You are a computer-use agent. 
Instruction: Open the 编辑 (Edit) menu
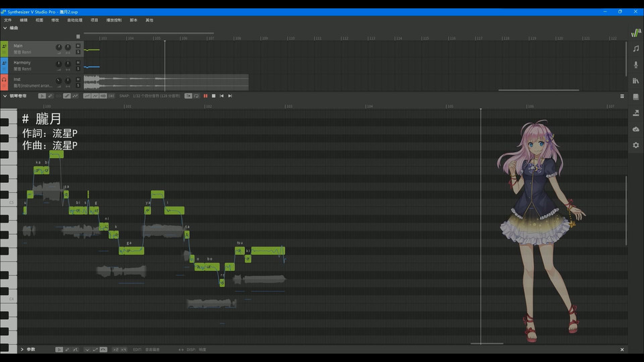click(23, 20)
